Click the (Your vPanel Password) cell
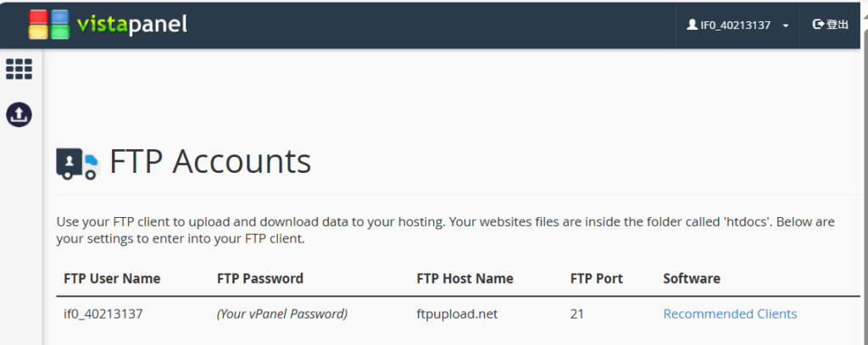 tap(282, 314)
